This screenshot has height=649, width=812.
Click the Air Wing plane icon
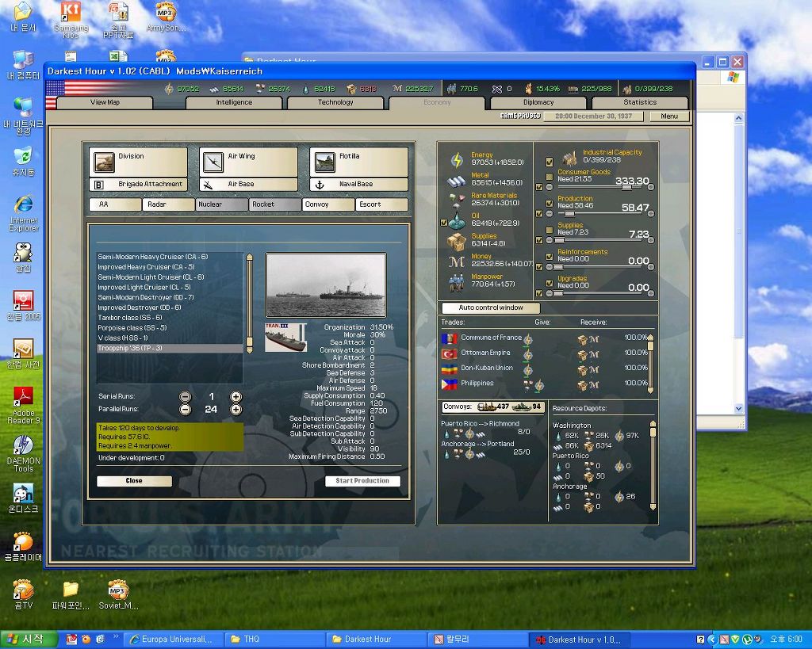(213, 162)
